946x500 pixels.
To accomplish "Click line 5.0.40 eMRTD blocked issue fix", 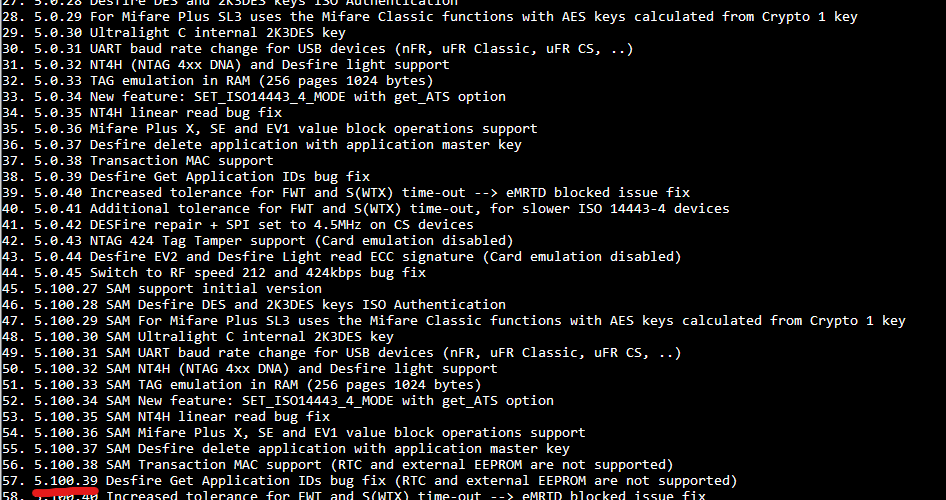I will pyautogui.click(x=346, y=192).
